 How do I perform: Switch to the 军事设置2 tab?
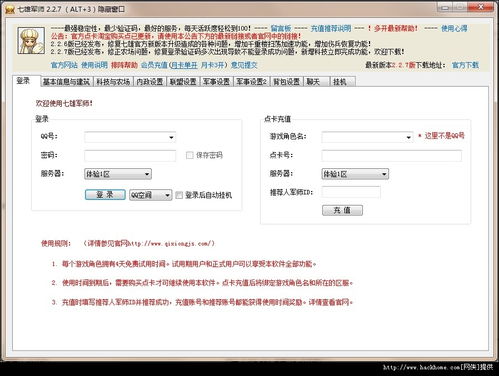coord(251,82)
